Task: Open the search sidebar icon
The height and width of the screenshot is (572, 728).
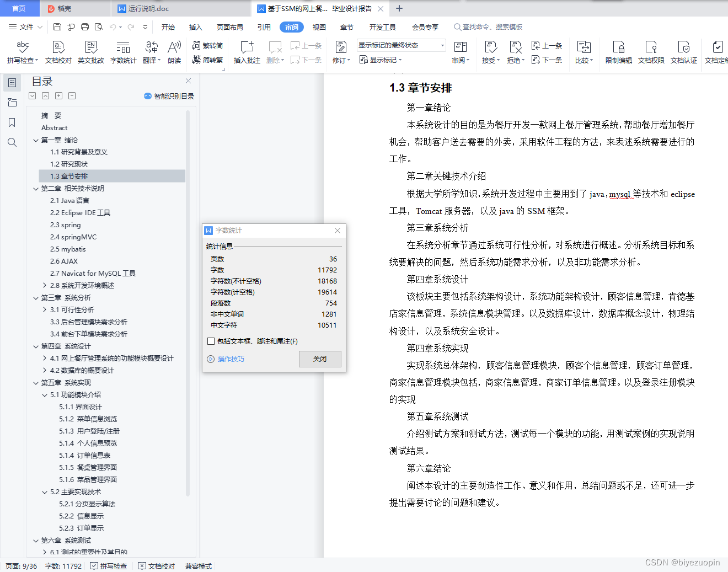Action: tap(12, 142)
